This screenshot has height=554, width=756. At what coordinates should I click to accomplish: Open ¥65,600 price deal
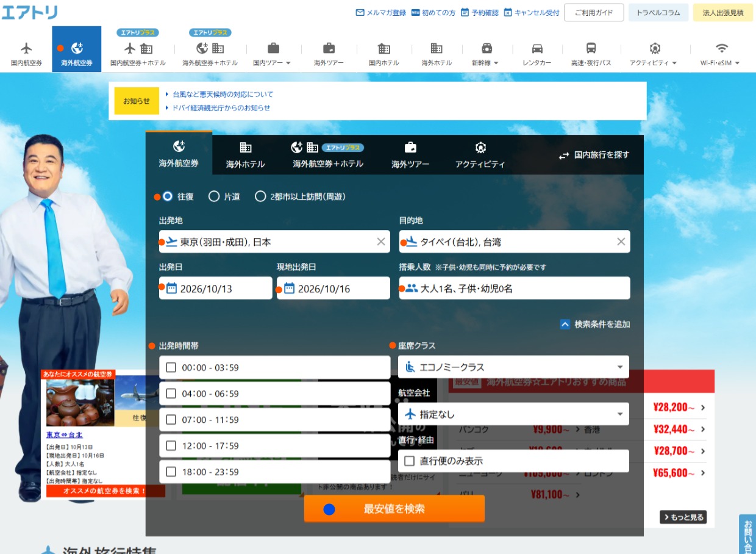pos(679,473)
